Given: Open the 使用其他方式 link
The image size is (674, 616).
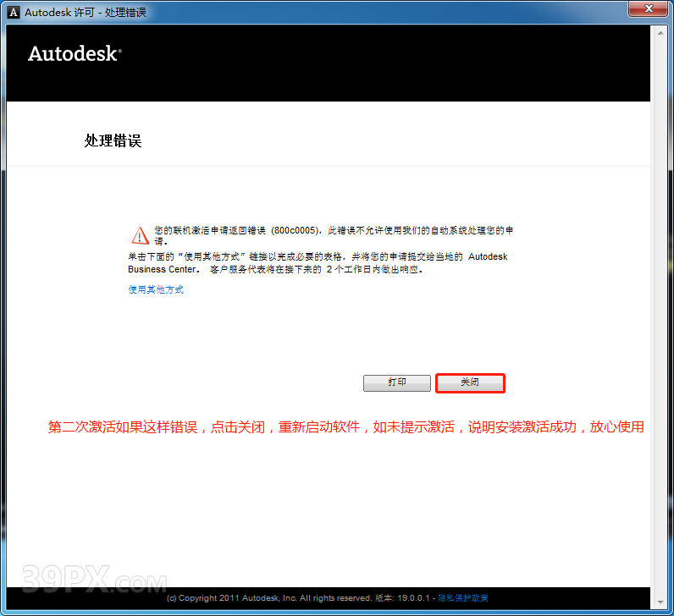Looking at the screenshot, I should 156,289.
